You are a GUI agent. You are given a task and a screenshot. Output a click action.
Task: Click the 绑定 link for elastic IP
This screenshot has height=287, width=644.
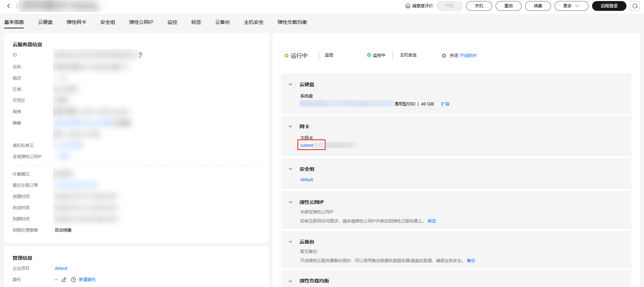(432, 221)
